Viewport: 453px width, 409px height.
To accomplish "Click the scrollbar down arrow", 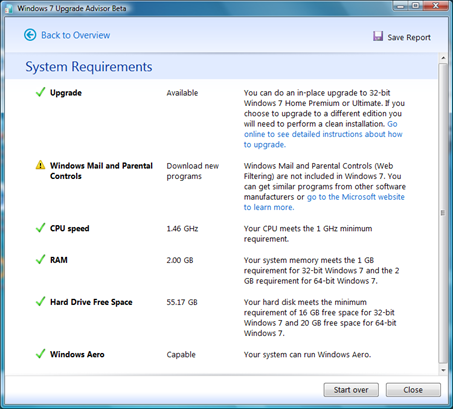I will [x=443, y=370].
